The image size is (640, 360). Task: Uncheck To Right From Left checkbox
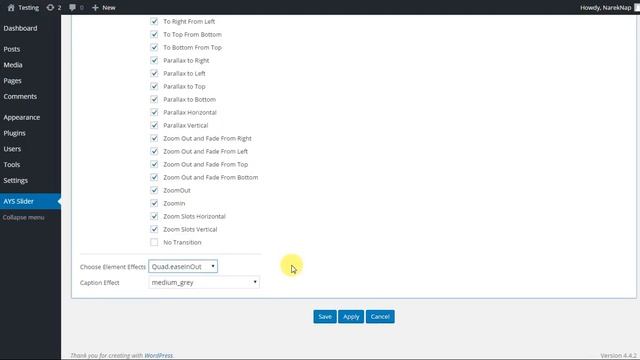pos(154,21)
